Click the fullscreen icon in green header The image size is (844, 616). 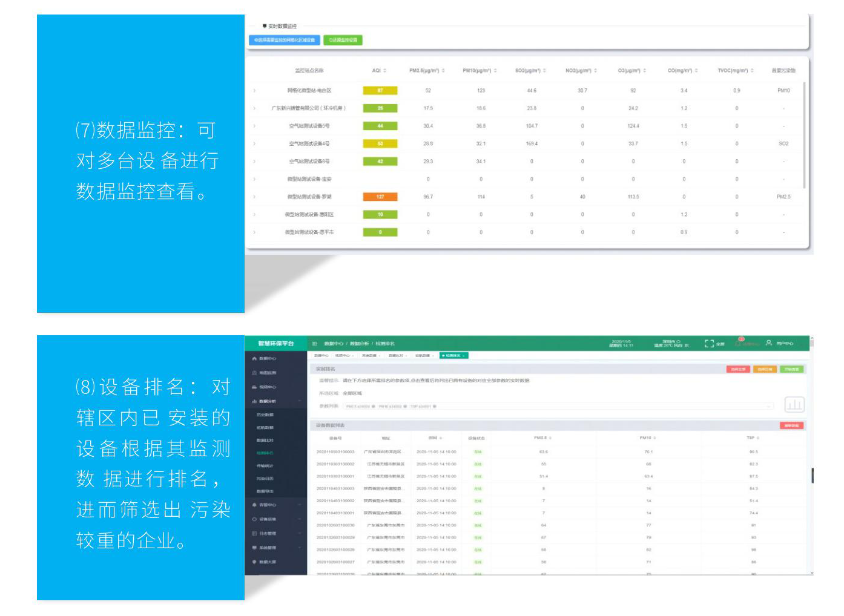[x=709, y=343]
